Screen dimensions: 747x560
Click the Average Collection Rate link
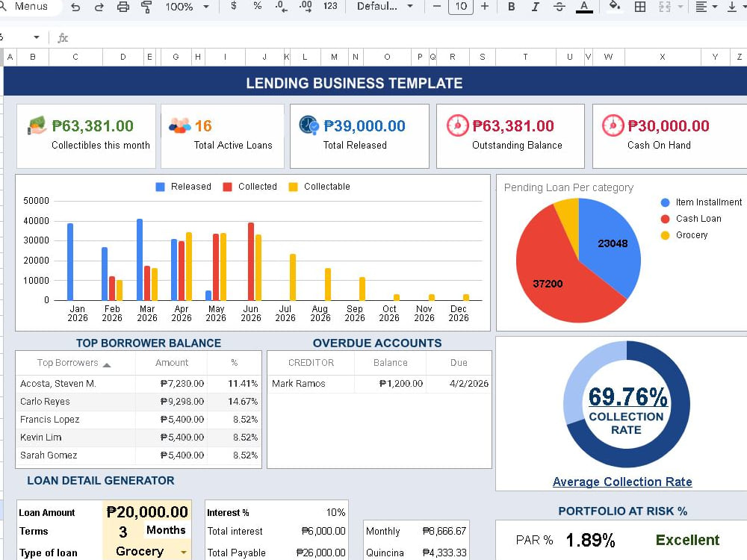pyautogui.click(x=622, y=482)
